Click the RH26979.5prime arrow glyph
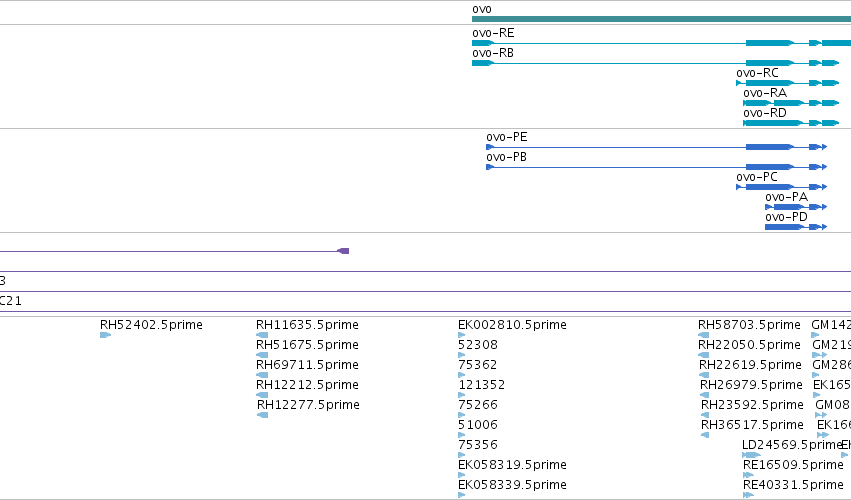Viewport: 851px width, 500px height. pos(704,395)
